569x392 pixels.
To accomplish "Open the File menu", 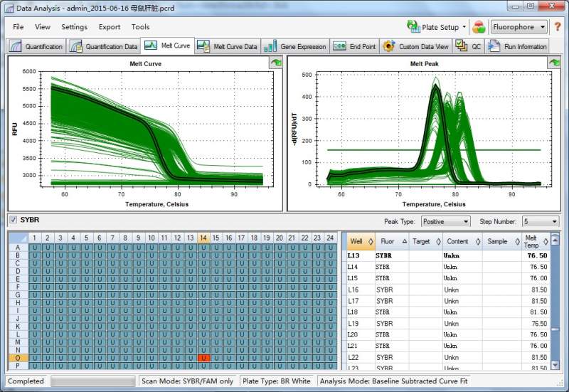I will [18, 27].
